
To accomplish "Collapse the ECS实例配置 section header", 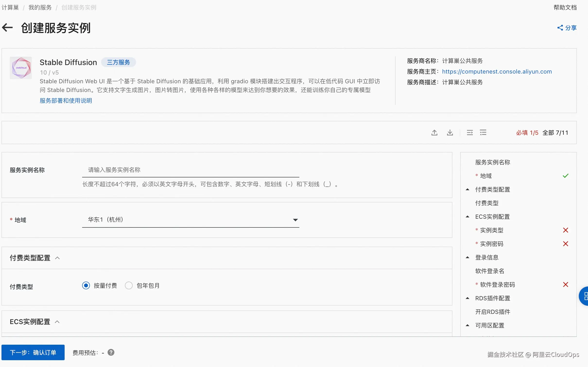I will pyautogui.click(x=57, y=322).
